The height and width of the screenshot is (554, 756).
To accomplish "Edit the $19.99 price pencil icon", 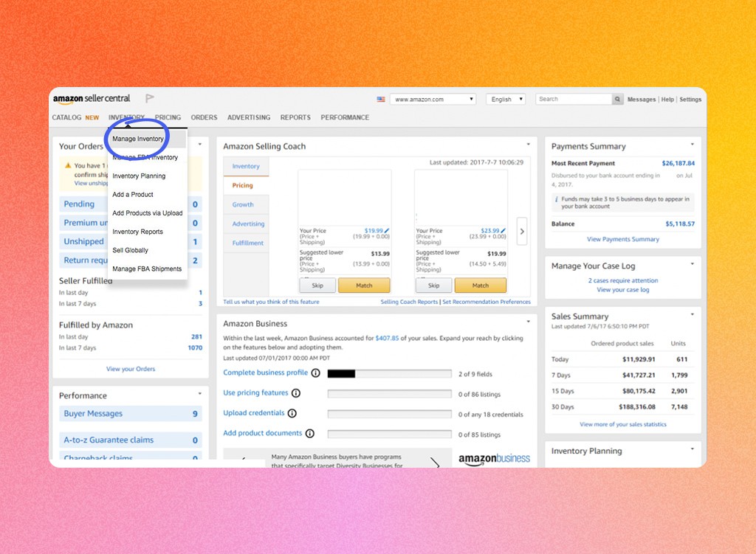I will (387, 231).
